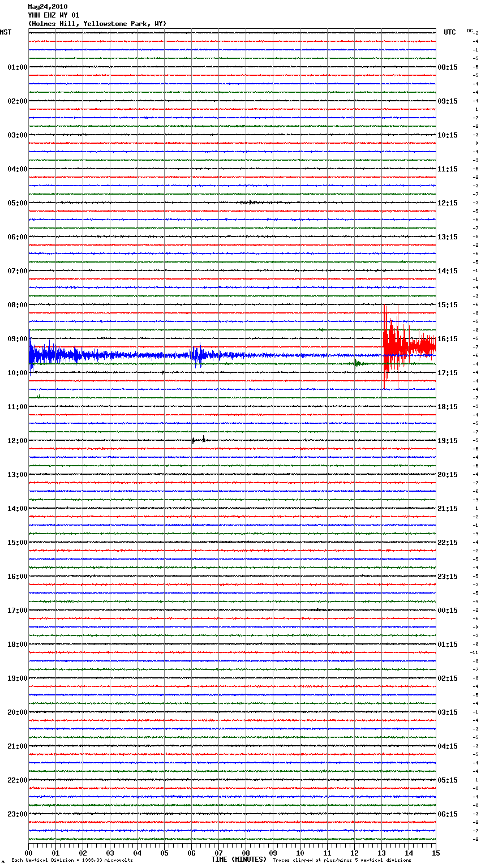
Task: Select the 13:00 MST time label
Action: point(17,475)
